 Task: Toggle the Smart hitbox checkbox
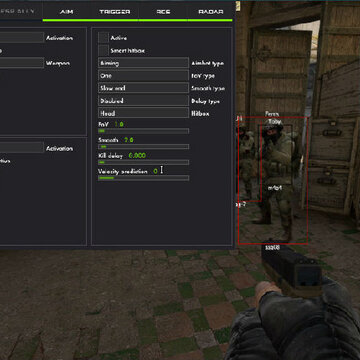(103, 50)
